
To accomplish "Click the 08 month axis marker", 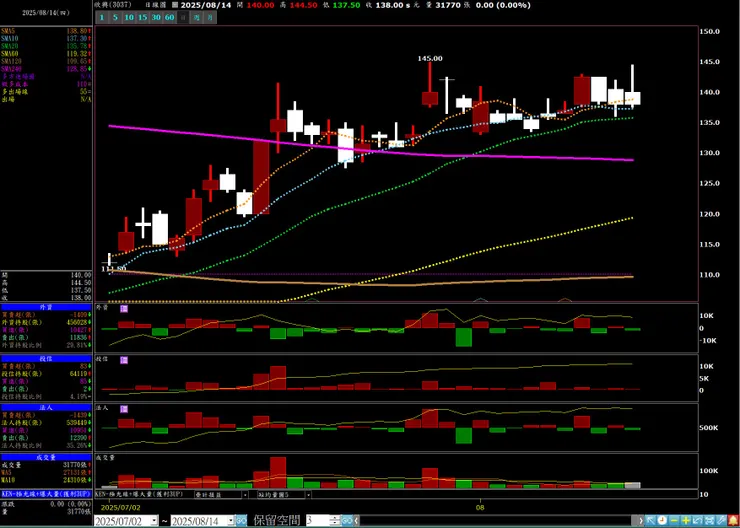I will click(480, 508).
